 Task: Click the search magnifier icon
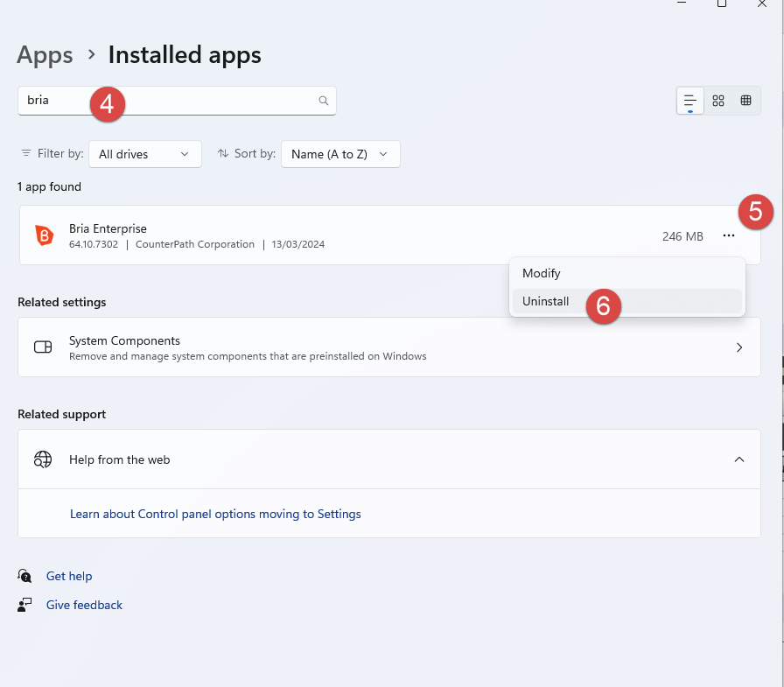coord(324,101)
